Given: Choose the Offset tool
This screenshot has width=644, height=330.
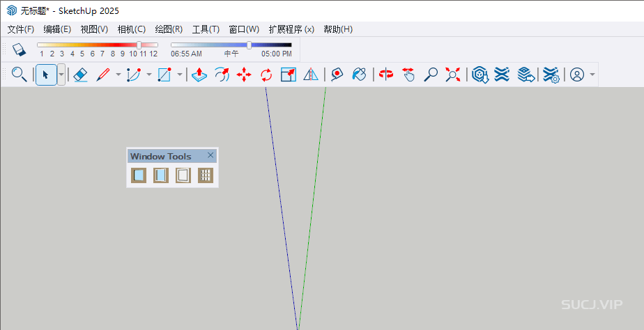Looking at the screenshot, I should click(222, 74).
